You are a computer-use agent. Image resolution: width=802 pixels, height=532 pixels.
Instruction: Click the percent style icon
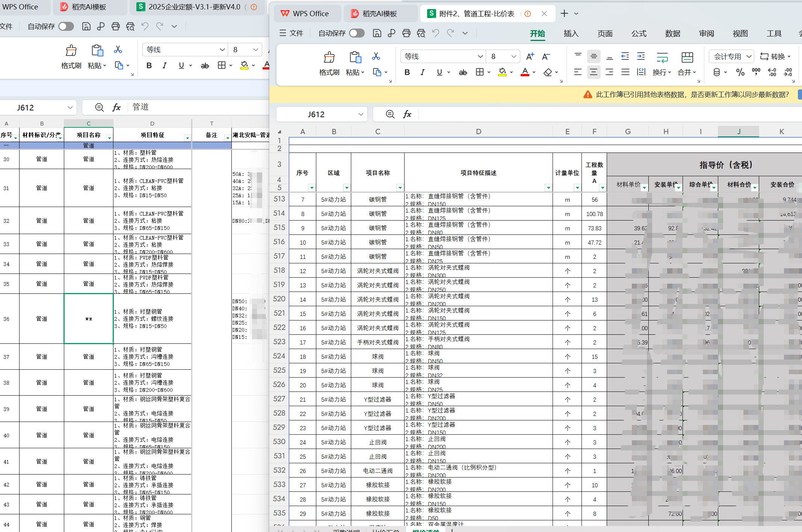coord(740,72)
